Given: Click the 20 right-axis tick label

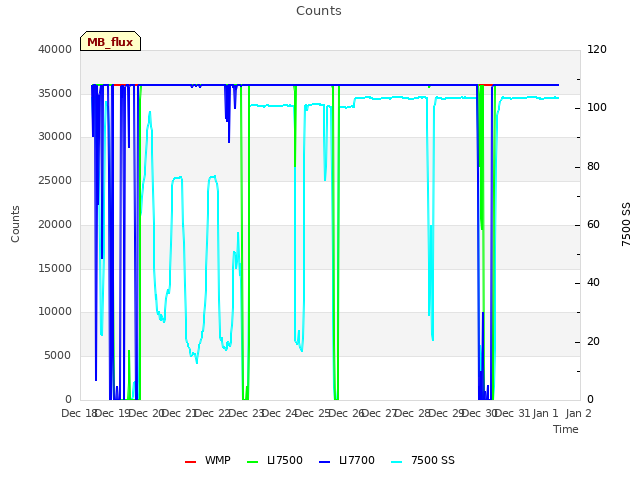Looking at the screenshot, I should 593,341.
